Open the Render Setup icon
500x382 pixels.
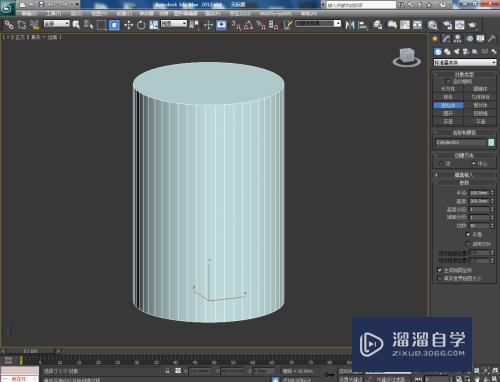click(x=447, y=25)
